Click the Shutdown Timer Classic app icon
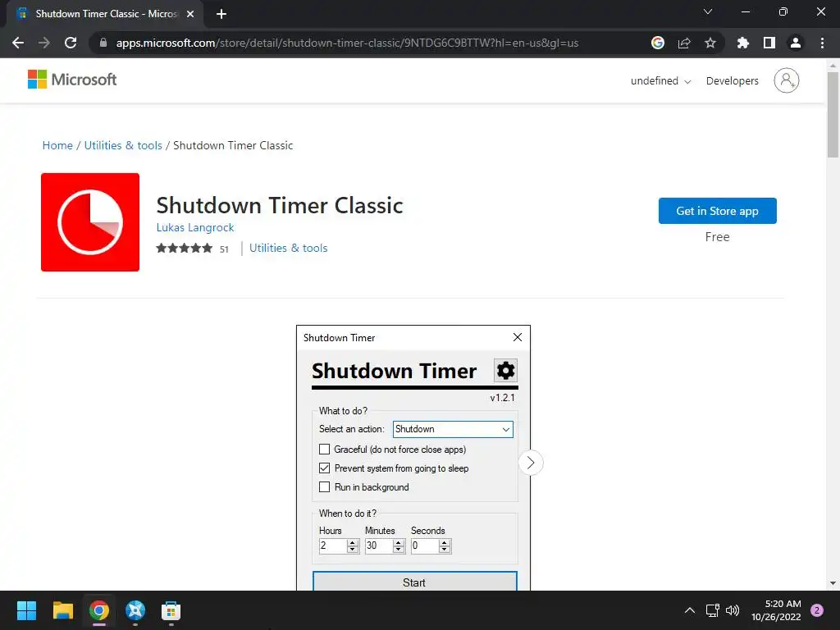 point(90,221)
